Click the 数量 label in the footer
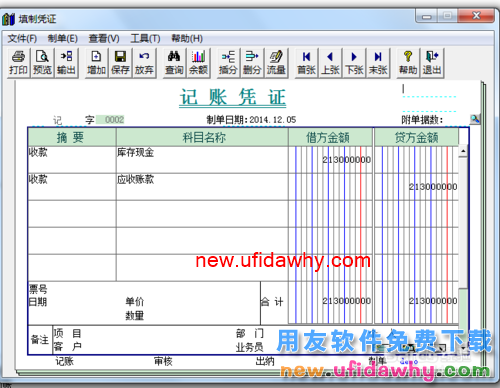The width and height of the screenshot is (500, 388). [135, 315]
